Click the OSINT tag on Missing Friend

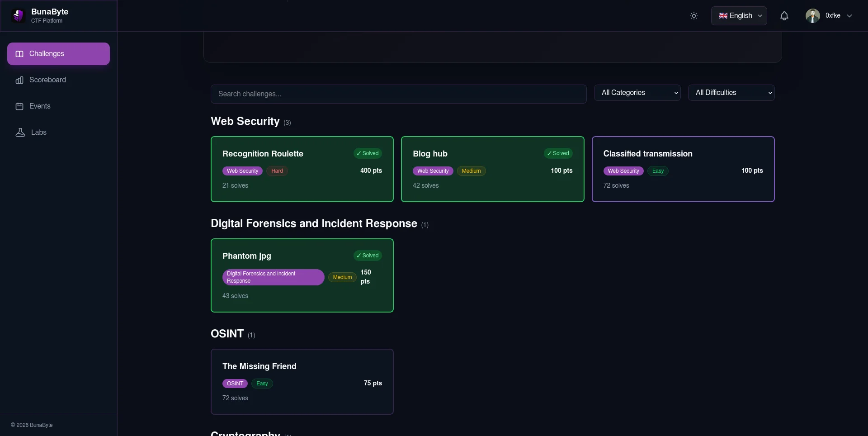click(235, 384)
